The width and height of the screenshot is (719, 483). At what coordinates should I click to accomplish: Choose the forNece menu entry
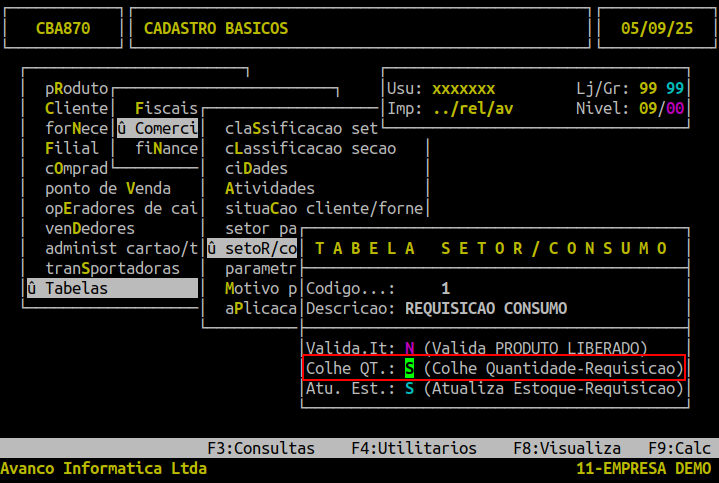point(76,128)
